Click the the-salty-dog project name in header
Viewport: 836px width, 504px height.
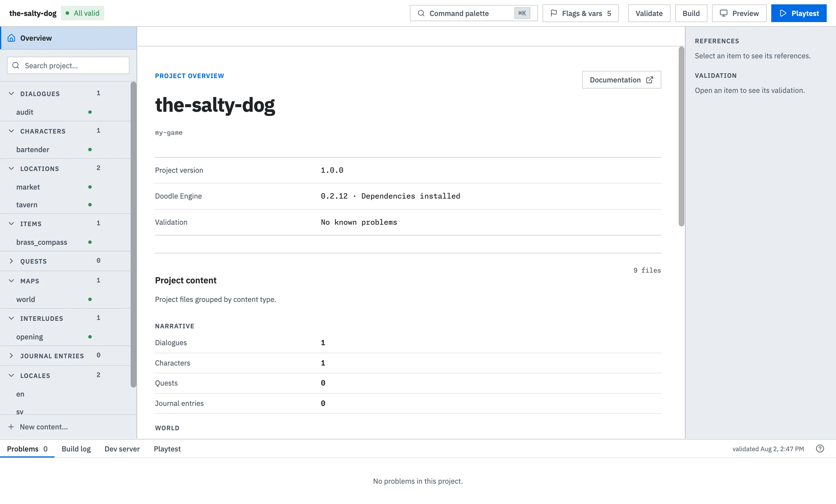(x=33, y=13)
